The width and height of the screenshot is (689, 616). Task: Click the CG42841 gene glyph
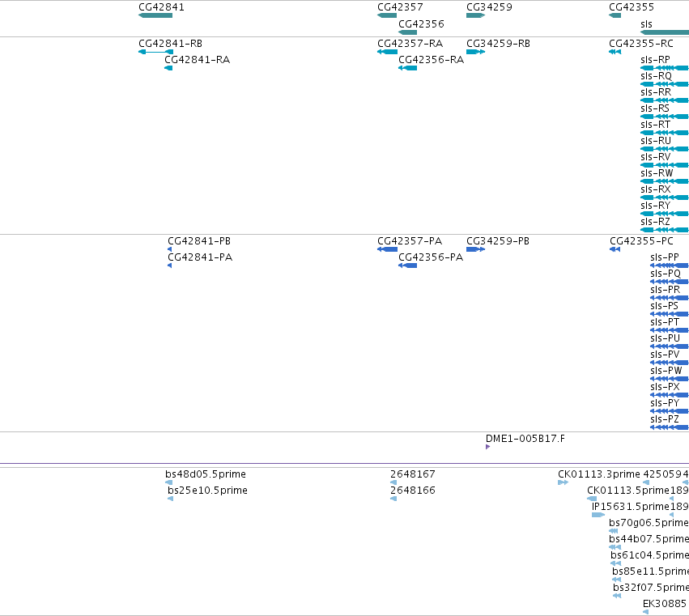[155, 15]
